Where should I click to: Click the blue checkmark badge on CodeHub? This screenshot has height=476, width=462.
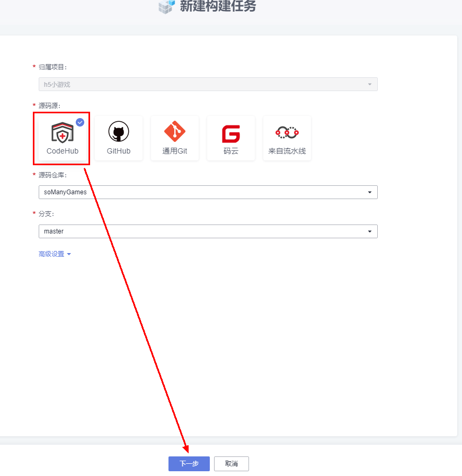[80, 122]
